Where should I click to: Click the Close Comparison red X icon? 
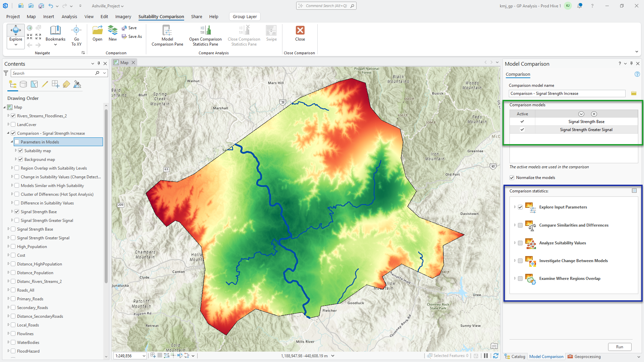(300, 31)
